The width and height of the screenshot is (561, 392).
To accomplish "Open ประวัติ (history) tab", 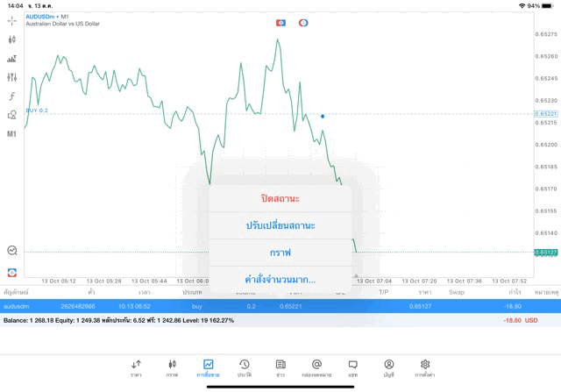I will tap(245, 367).
